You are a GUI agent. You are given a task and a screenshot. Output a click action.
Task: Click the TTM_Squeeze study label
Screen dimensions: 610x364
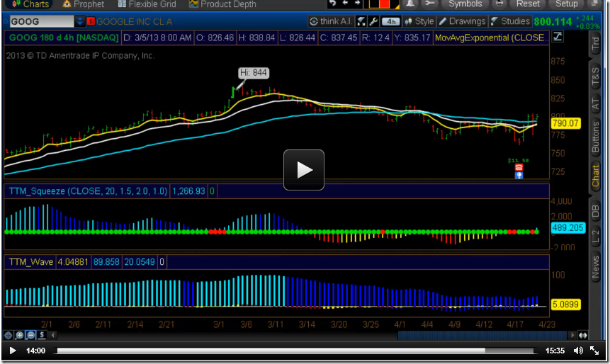pyautogui.click(x=88, y=191)
